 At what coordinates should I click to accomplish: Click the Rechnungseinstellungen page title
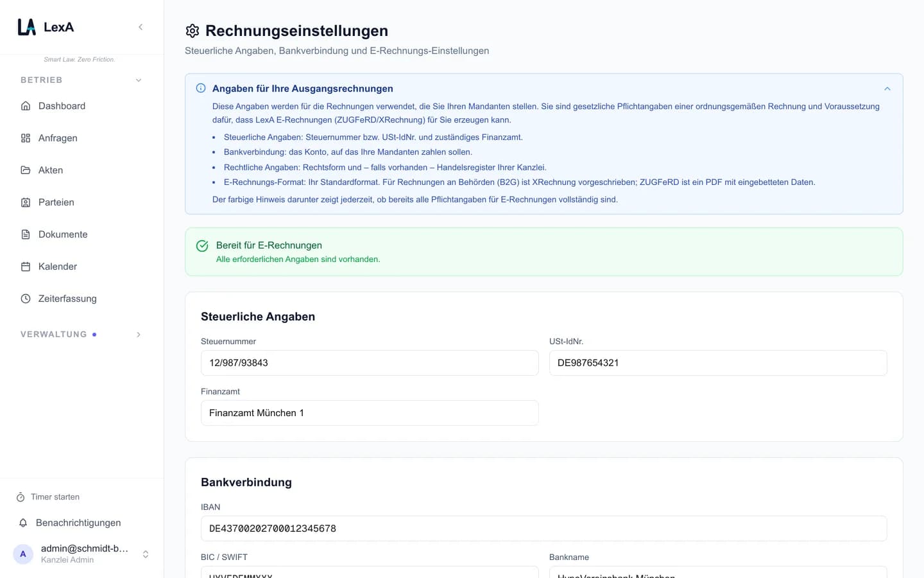(296, 31)
